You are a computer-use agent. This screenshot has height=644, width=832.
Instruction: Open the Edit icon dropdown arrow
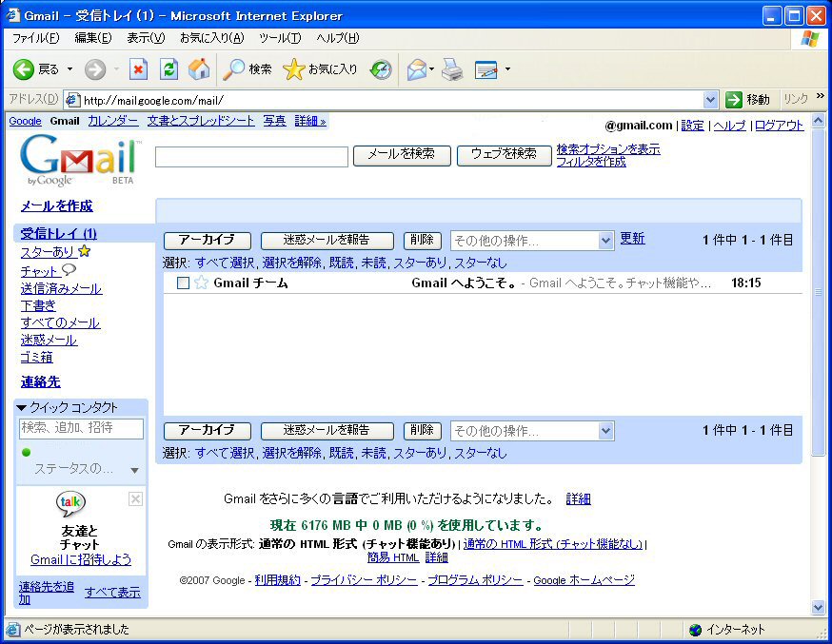[x=507, y=69]
